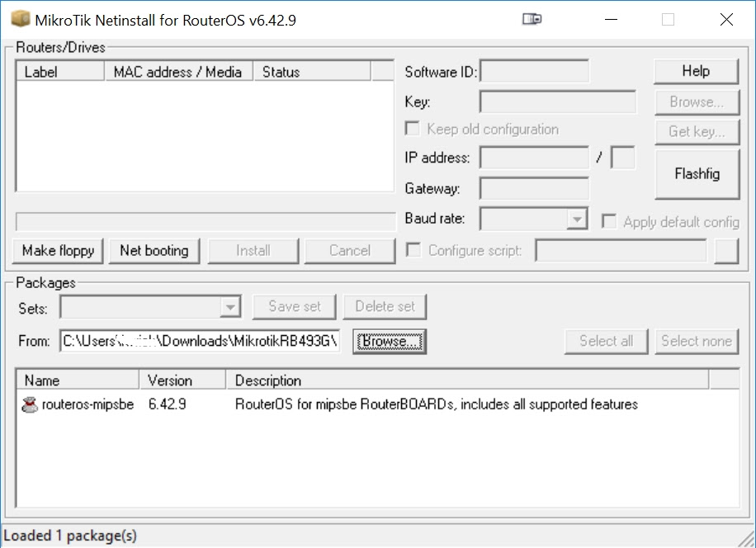Screen dimensions: 756x548
Task: Click the Loaded 1 package(s) status text
Action: (x=70, y=536)
